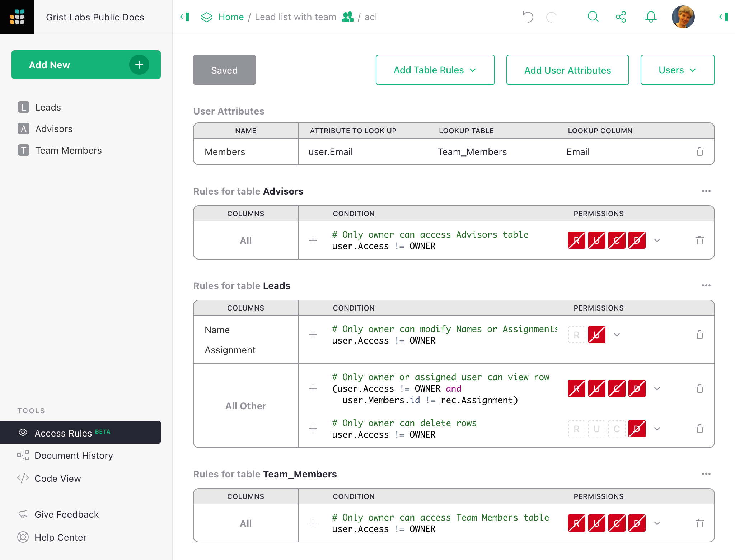Click the redo arrow icon
This screenshot has width=735, height=560.
click(x=551, y=16)
